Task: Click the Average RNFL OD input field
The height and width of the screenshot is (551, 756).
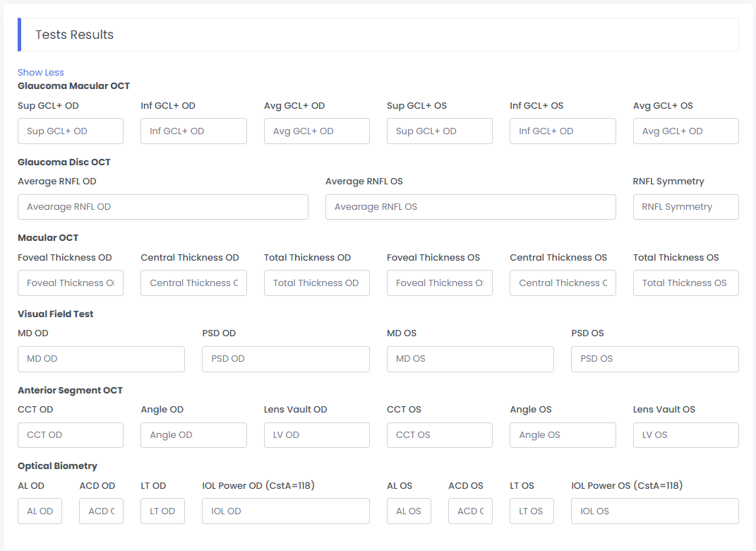Action: pyautogui.click(x=162, y=207)
